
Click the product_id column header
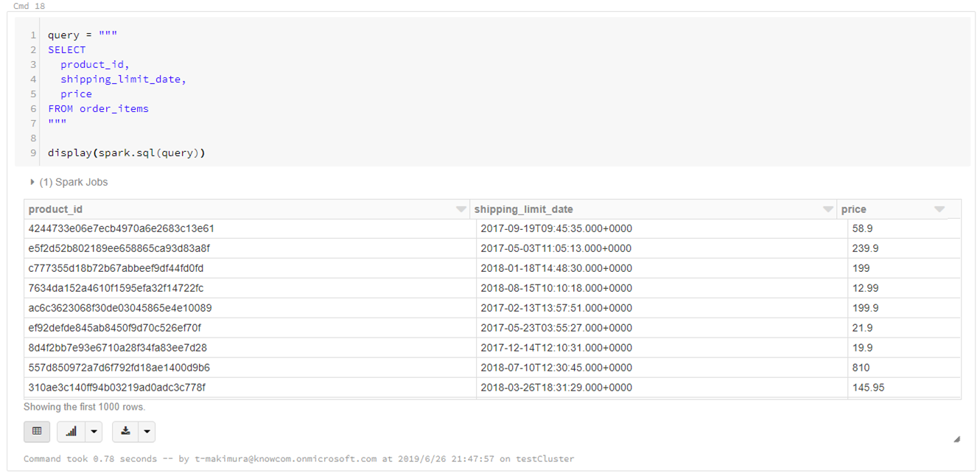click(56, 209)
